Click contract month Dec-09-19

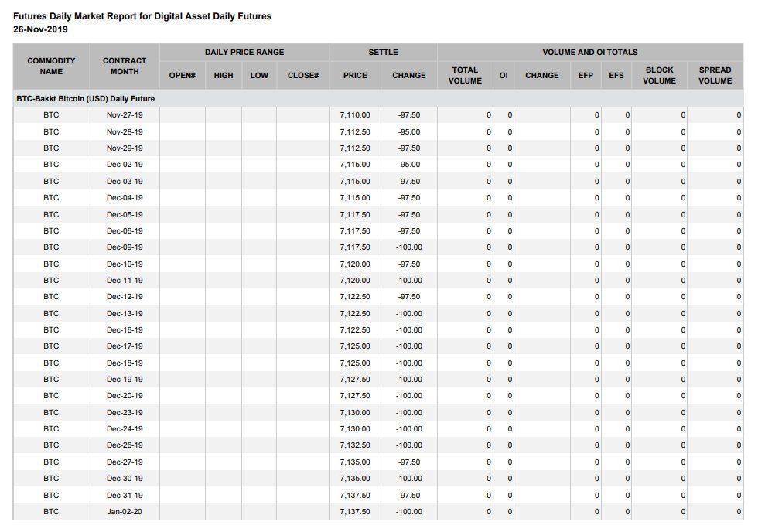coord(125,247)
